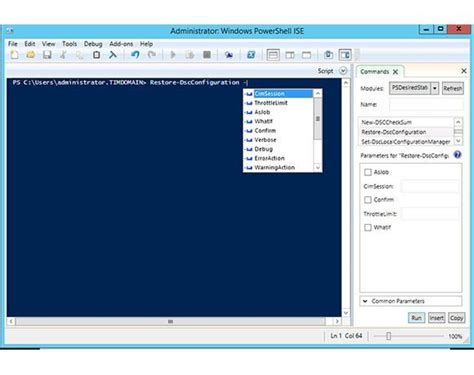Click the CimSession input field
Screen dimensions: 474x375
[430, 186]
